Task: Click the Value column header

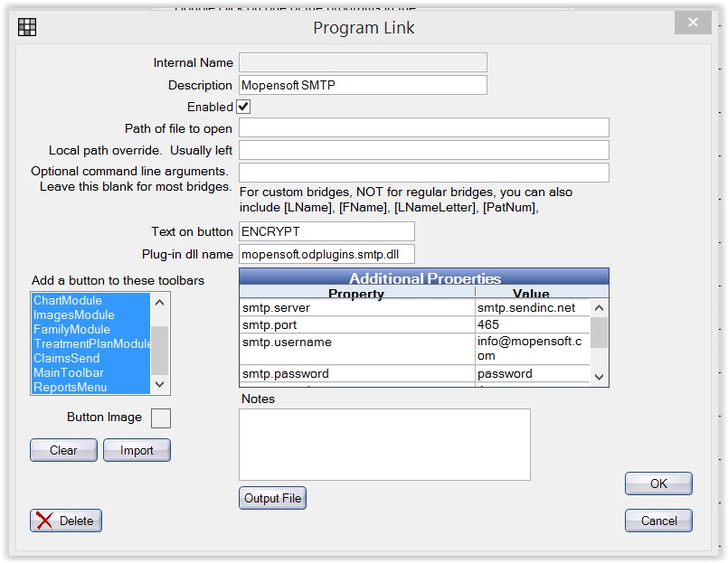Action: (x=532, y=293)
